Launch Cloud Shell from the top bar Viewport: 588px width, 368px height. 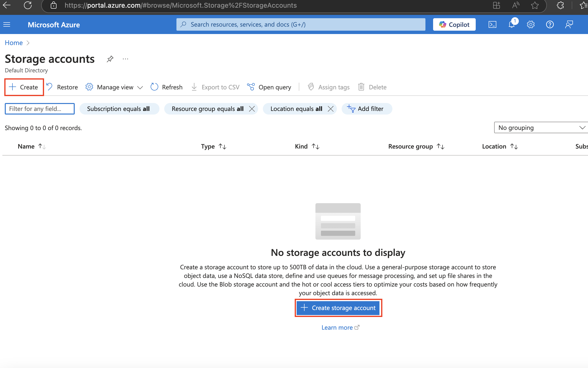pos(492,25)
